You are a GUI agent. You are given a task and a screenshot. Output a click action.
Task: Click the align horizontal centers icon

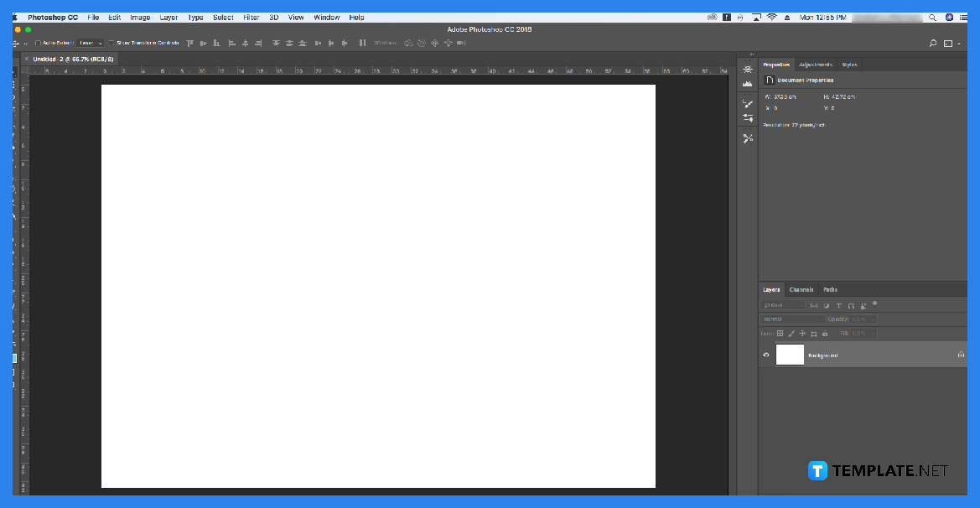coord(243,43)
